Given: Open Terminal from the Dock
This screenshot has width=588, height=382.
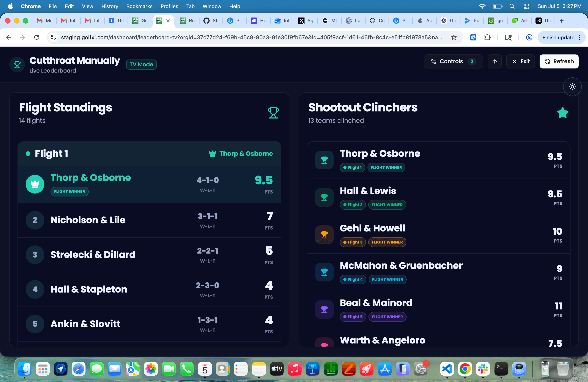Looking at the screenshot, I should 501,369.
